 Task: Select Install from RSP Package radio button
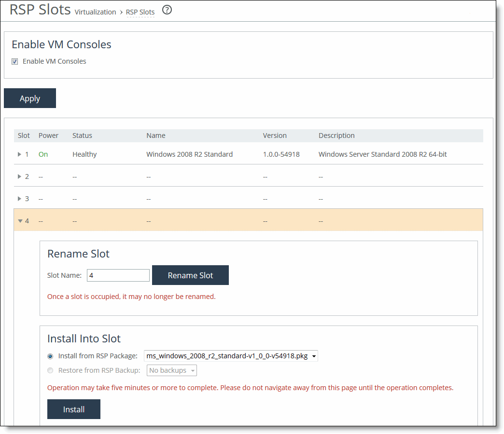(x=50, y=356)
